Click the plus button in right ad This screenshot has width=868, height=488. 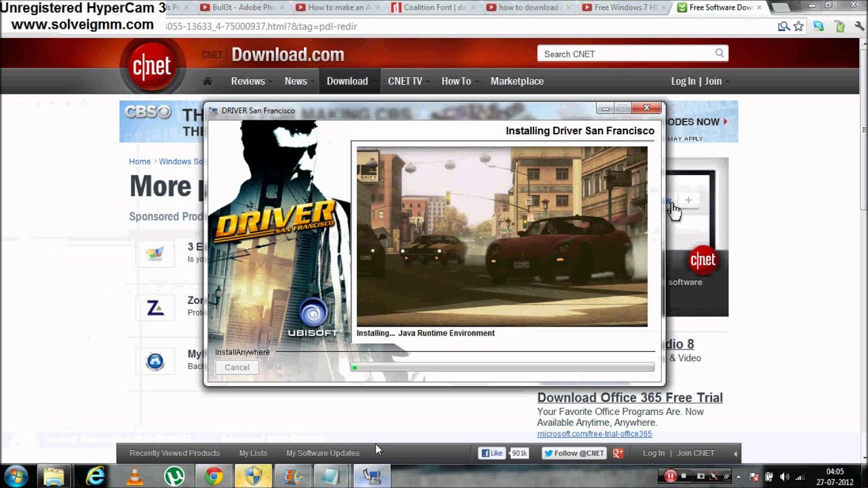coord(688,200)
